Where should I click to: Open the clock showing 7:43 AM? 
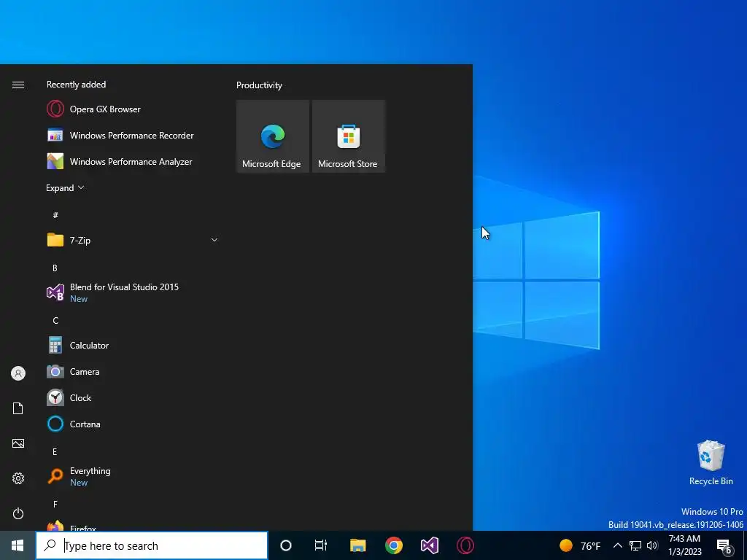pyautogui.click(x=684, y=545)
